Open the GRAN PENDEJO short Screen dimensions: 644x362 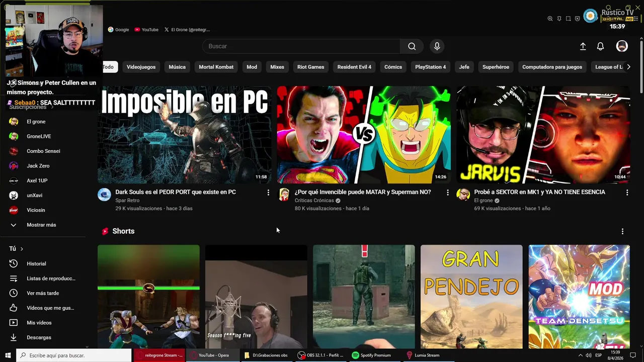click(471, 297)
